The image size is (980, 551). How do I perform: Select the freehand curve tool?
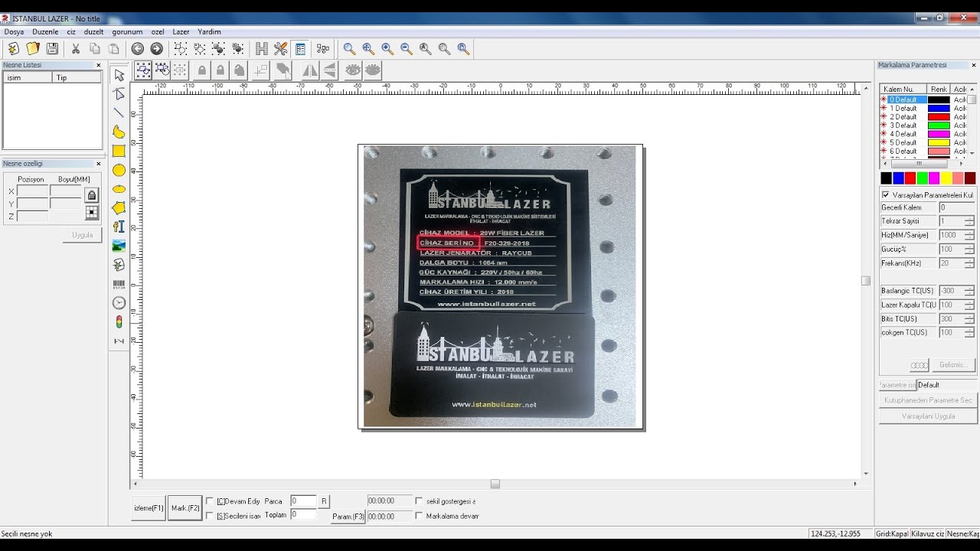119,132
